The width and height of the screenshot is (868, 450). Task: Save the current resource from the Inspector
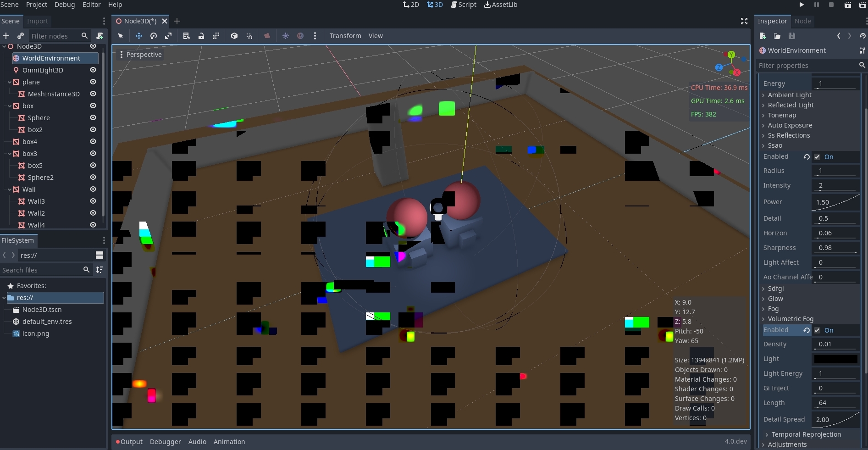tap(792, 36)
